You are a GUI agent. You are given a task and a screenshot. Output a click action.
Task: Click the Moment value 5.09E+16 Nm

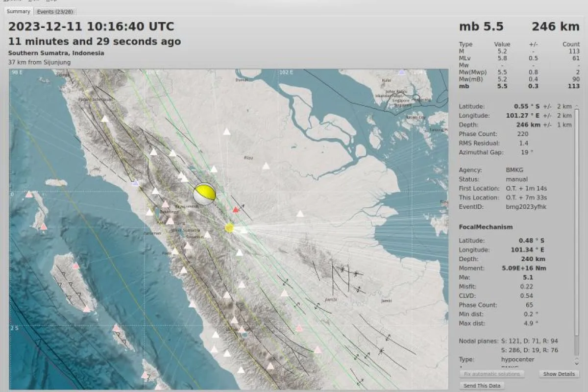tap(524, 268)
